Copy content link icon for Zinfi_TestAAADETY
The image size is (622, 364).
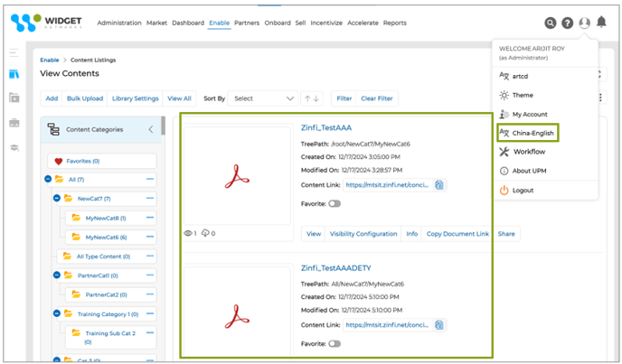(x=438, y=325)
